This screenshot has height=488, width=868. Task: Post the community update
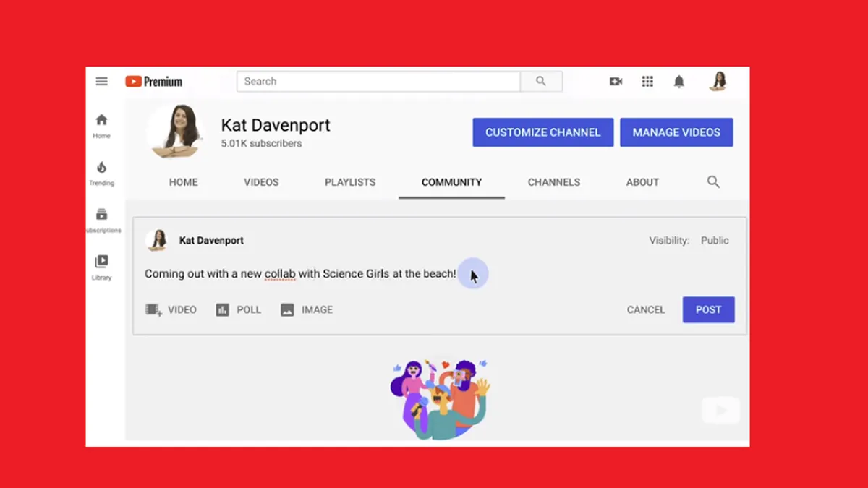(x=708, y=309)
